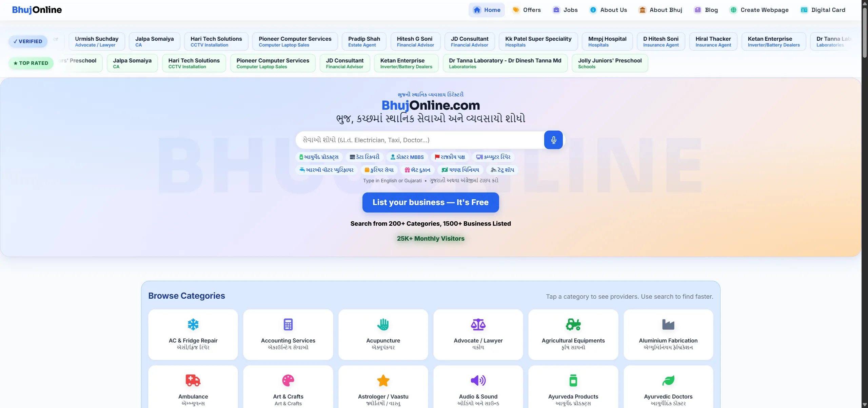Select the આરઓ વોટર પ્યુરિફાયર search chip

click(326, 170)
